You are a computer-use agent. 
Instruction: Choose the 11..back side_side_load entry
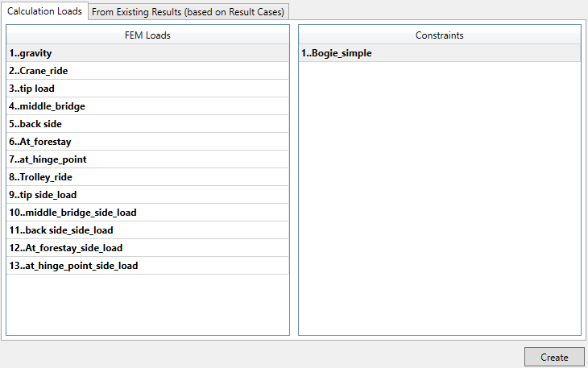point(62,230)
